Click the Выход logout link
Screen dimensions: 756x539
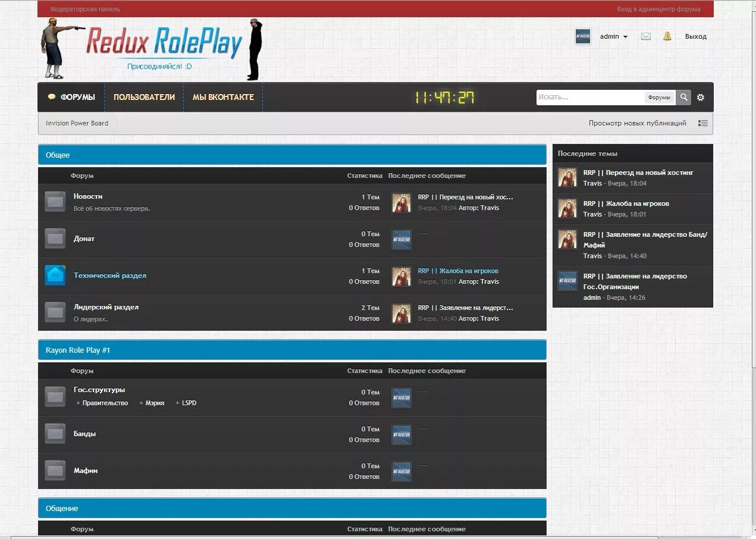click(696, 36)
